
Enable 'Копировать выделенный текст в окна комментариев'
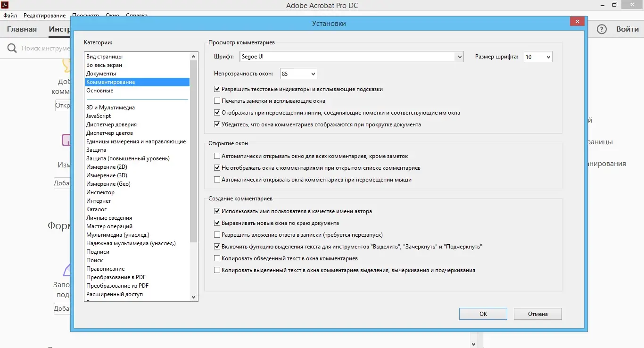pyautogui.click(x=217, y=270)
